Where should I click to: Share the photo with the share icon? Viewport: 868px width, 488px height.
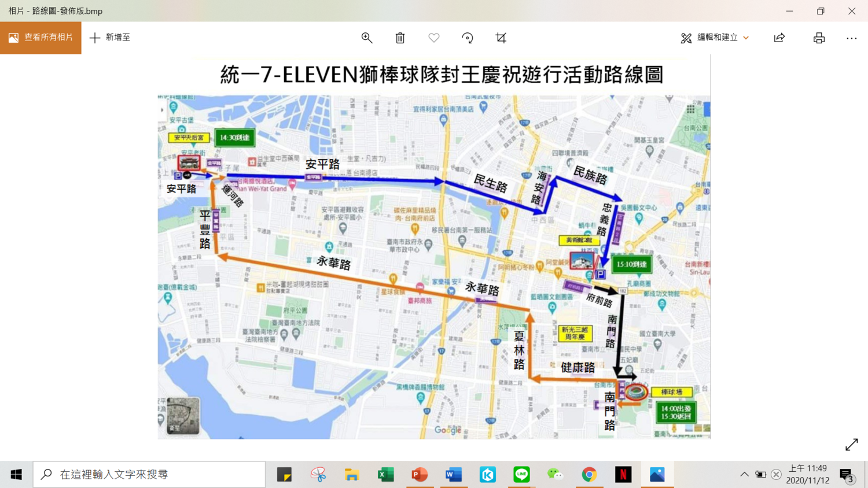tap(779, 38)
